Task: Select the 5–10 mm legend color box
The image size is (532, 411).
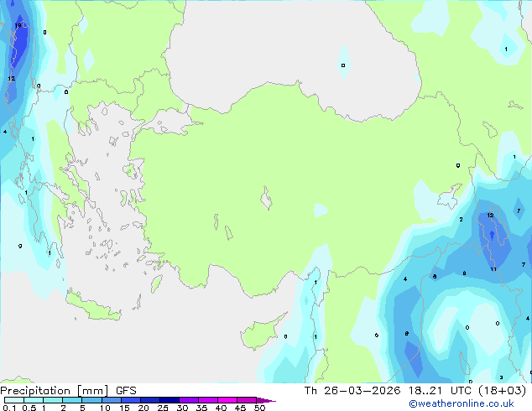Action: tap(91, 400)
